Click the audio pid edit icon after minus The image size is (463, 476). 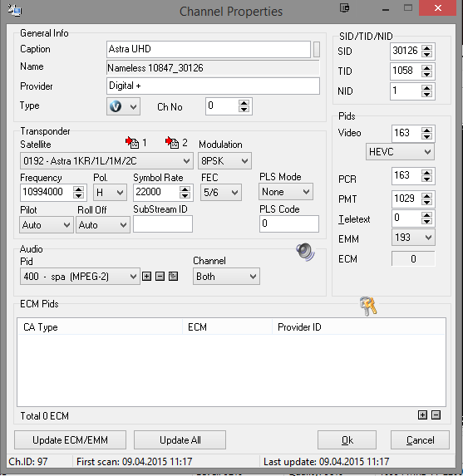pos(173,277)
